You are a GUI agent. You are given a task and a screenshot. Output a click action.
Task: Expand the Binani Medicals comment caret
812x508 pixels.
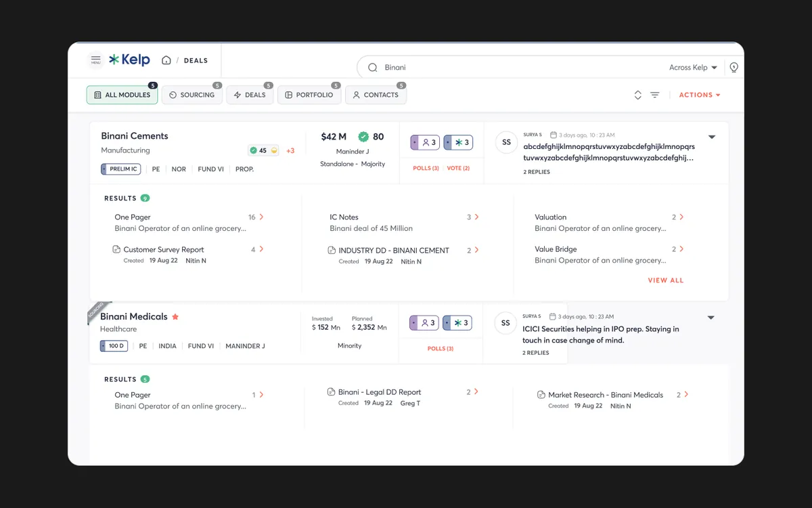coord(711,318)
